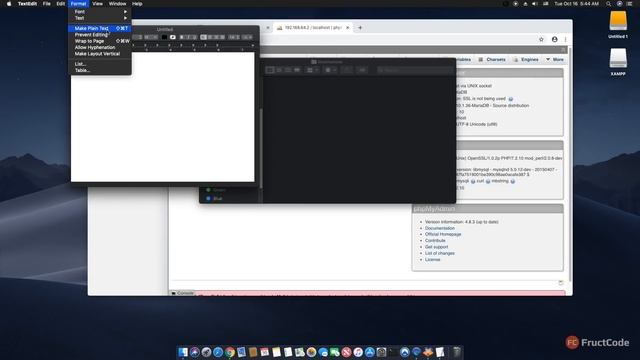The height and width of the screenshot is (360, 640).
Task: Open the Notification Center icon
Action: pos(629,4)
